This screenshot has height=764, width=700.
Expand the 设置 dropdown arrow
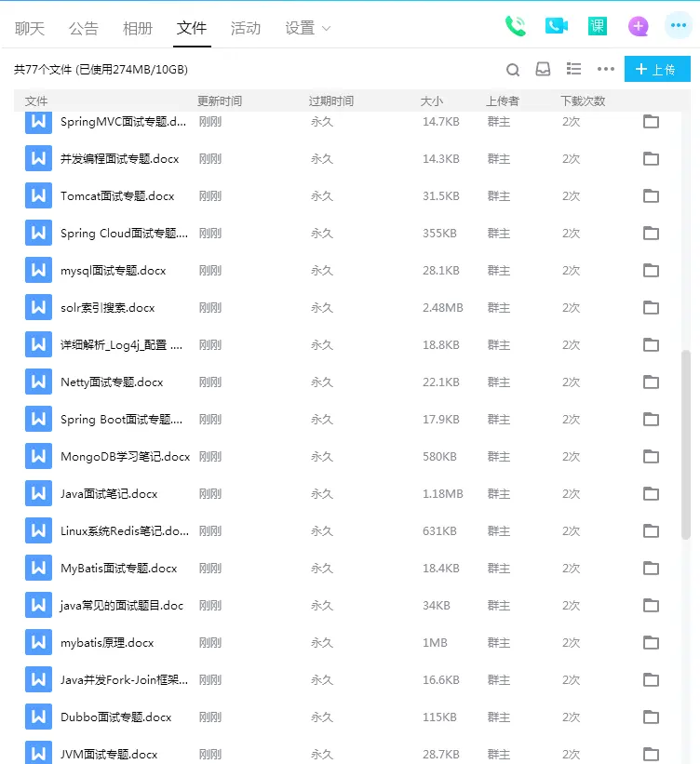tap(327, 29)
